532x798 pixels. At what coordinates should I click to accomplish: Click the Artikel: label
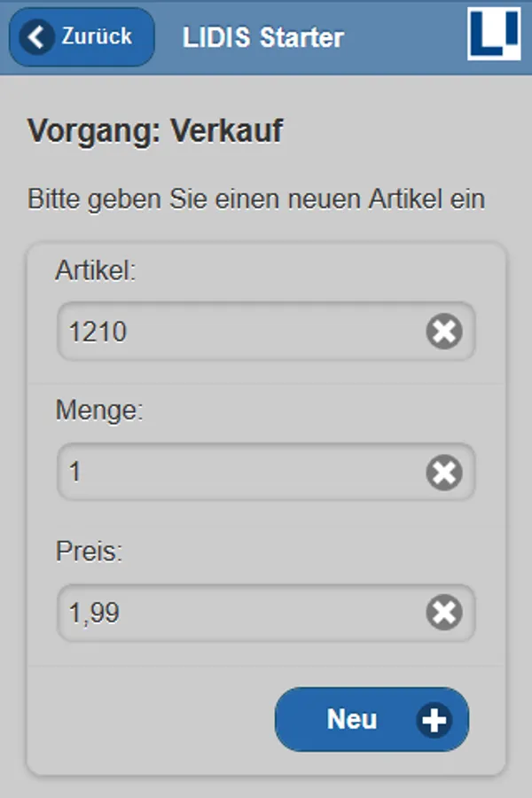96,270
